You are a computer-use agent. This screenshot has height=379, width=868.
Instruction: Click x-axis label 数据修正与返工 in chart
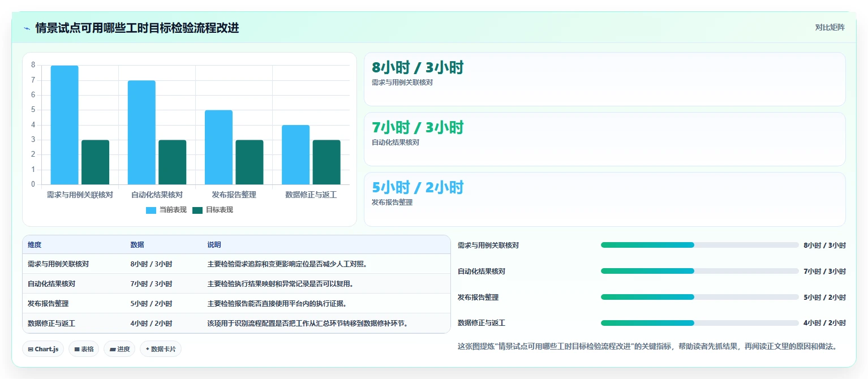pyautogui.click(x=311, y=195)
